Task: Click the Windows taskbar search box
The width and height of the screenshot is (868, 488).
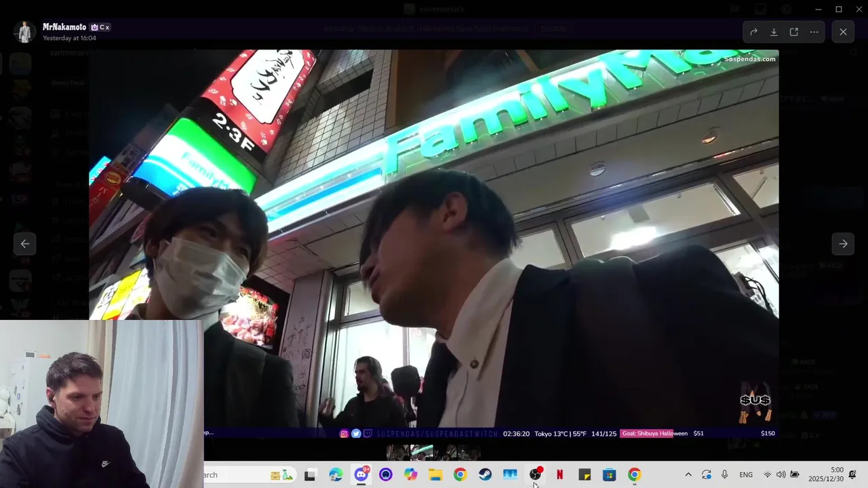Action: click(x=251, y=475)
